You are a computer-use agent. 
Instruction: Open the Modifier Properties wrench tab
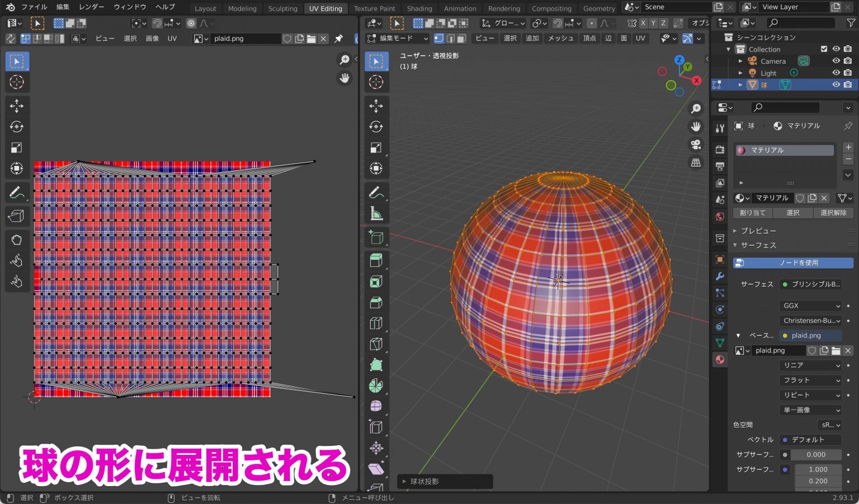pyautogui.click(x=720, y=276)
